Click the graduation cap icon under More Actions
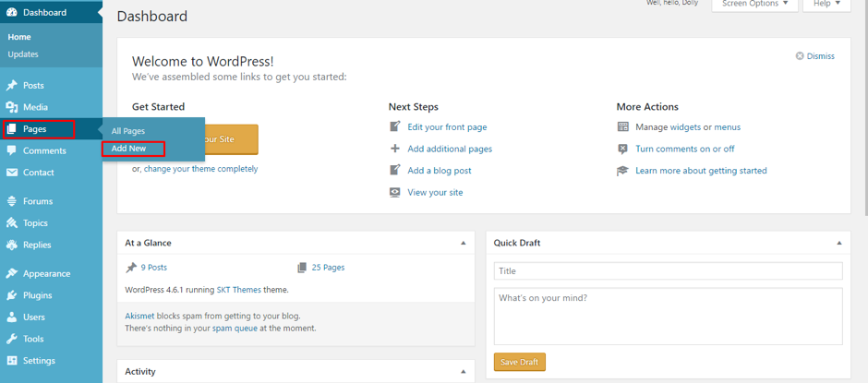Screen dimensions: 868x383 622,171
